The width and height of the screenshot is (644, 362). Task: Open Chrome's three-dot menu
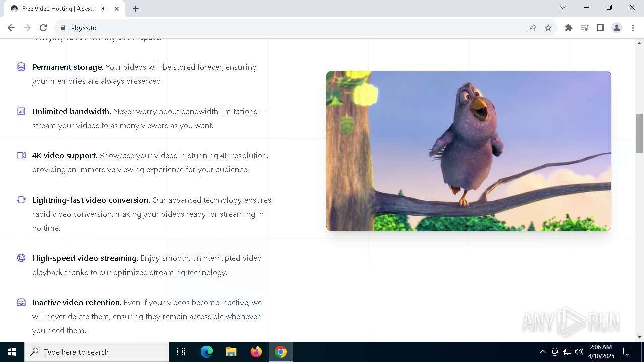point(633,28)
